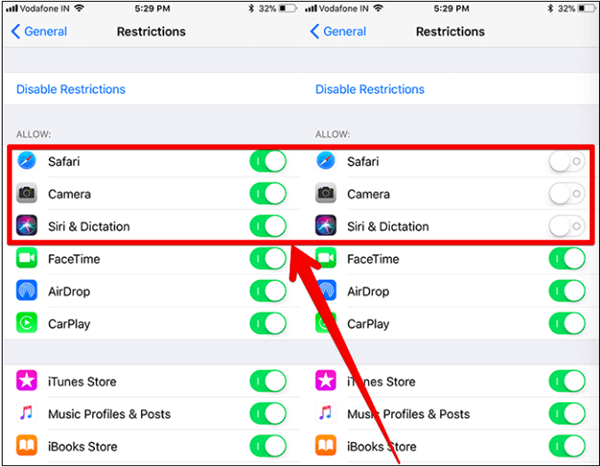Screen dimensions: 600x467
Task: Tap the iTunes Store star icon on left
Action: (27, 381)
